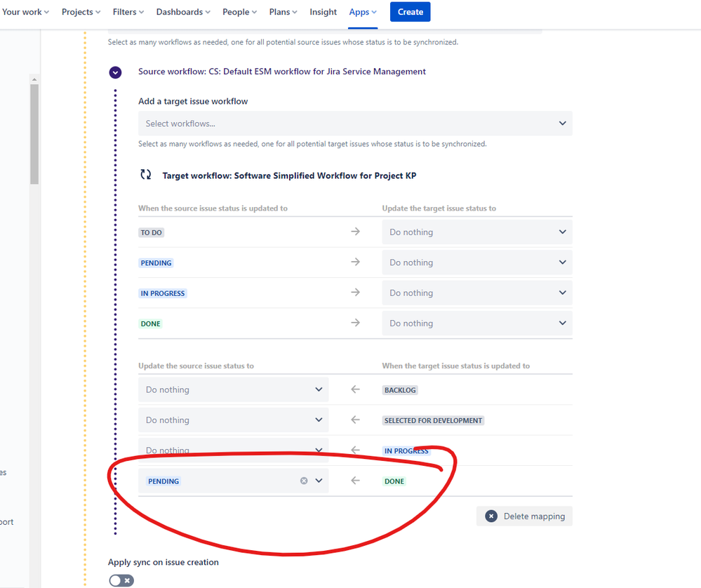
Task: Open source status dropdown for target IN PROGRESS
Action: tap(234, 450)
